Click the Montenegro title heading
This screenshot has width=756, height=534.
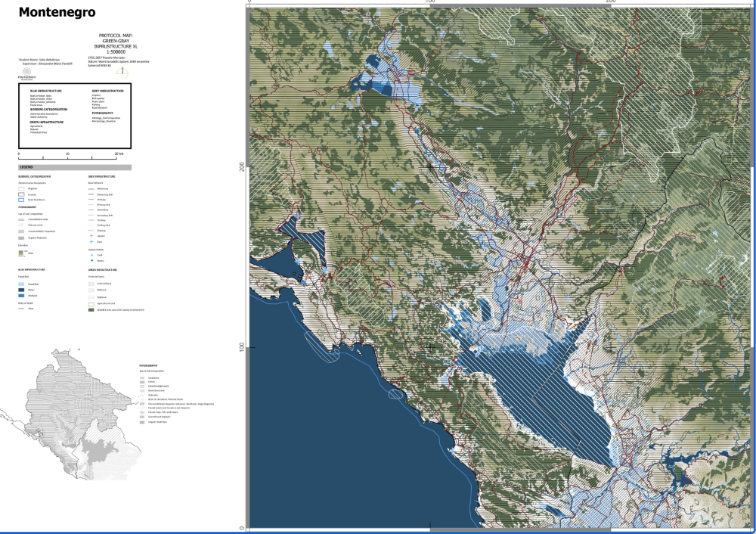(51, 13)
